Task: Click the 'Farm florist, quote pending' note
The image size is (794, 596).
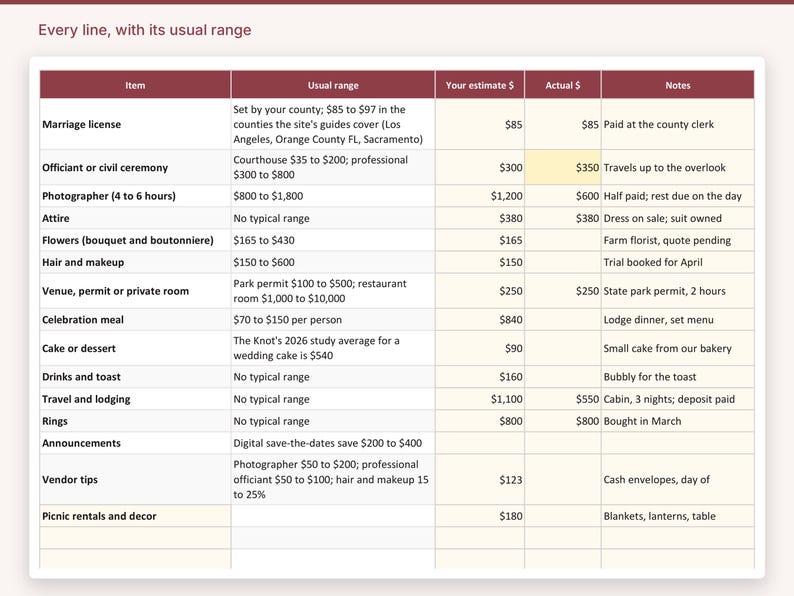Action: click(678, 240)
